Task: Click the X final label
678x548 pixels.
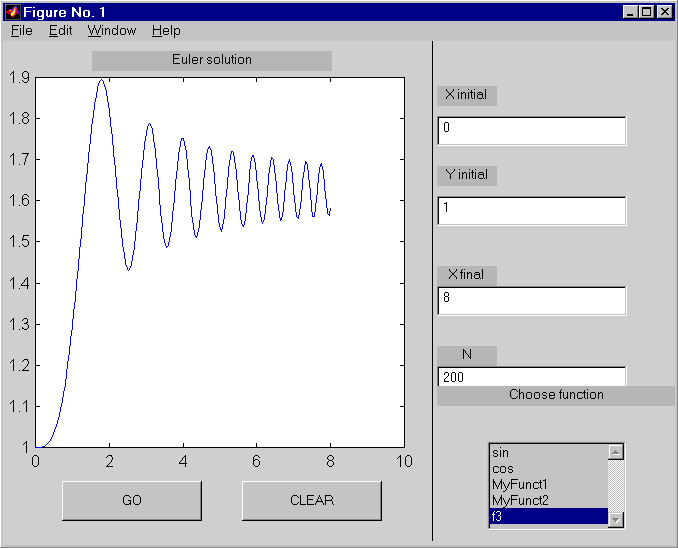Action: click(467, 276)
